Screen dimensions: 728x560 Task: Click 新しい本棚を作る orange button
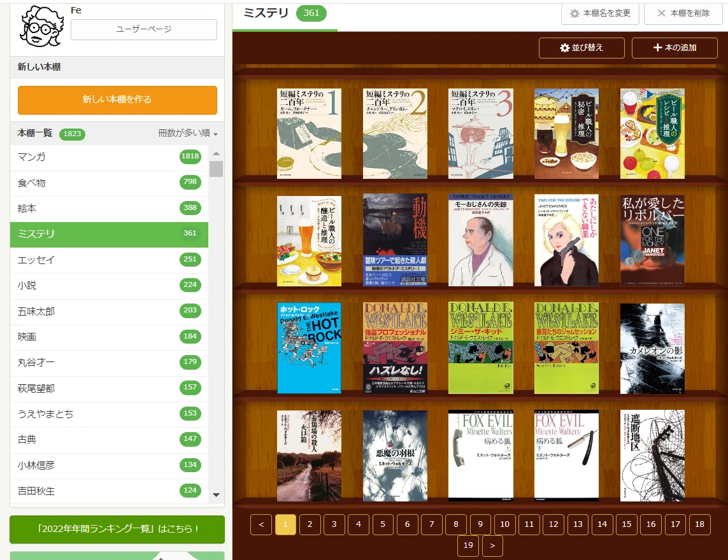[x=117, y=100]
